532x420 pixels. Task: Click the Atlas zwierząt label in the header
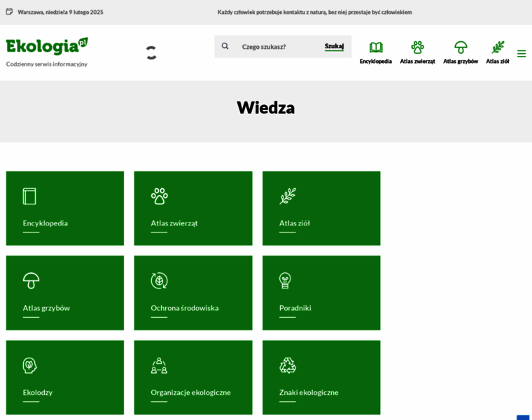point(418,62)
